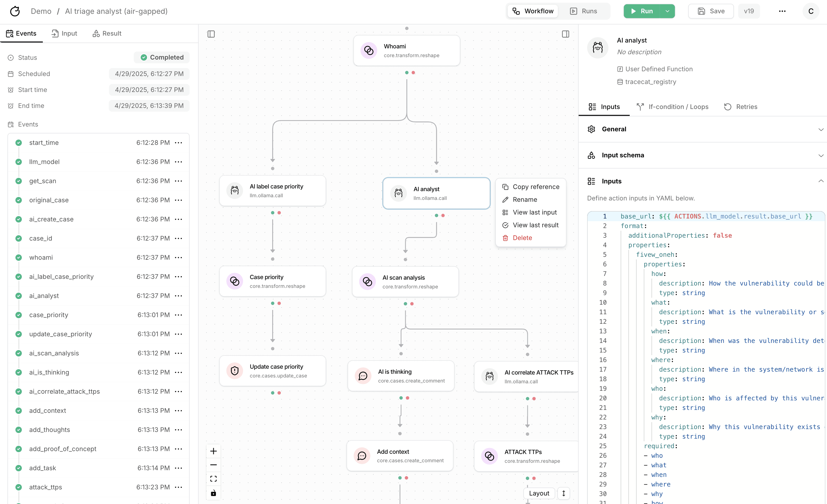Run the workflow

pos(642,11)
